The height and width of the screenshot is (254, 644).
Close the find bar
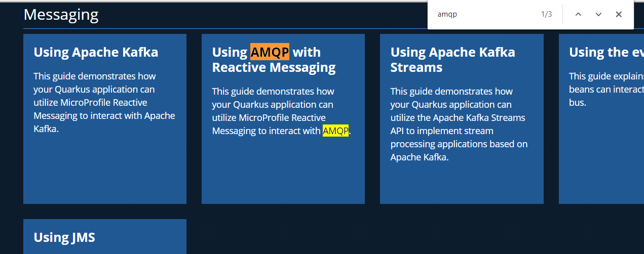tap(619, 14)
